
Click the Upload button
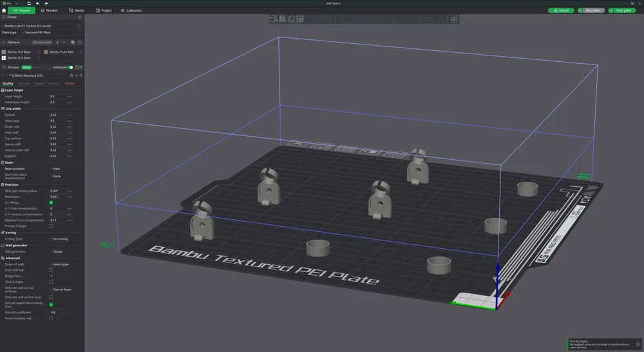click(x=561, y=10)
